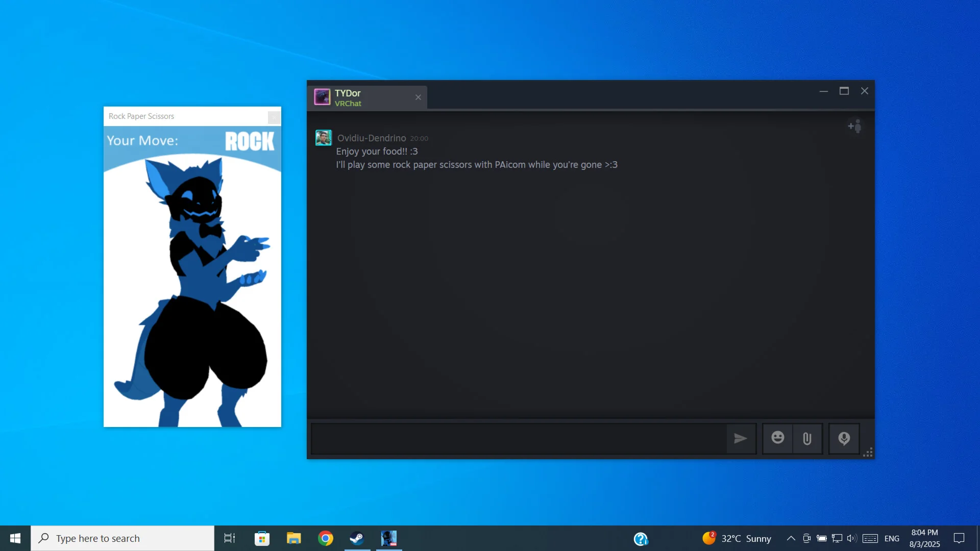Click the chat message input field
The height and width of the screenshot is (551, 980).
pos(518,438)
